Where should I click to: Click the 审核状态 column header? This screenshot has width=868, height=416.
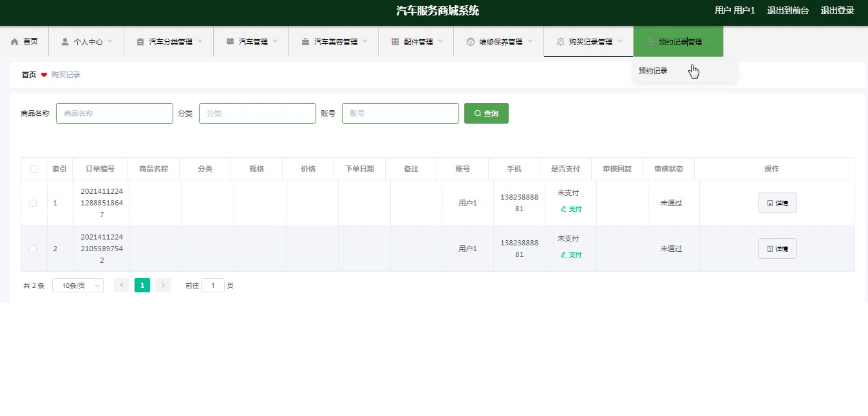668,169
